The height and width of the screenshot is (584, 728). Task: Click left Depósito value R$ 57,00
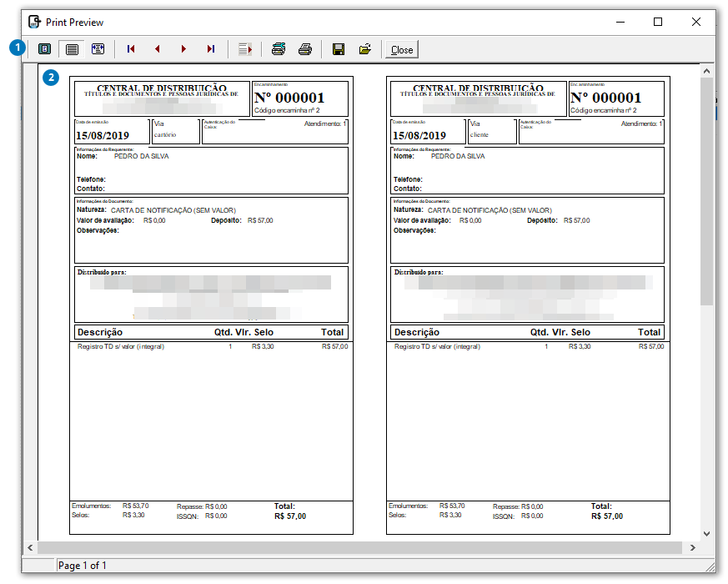tap(260, 221)
